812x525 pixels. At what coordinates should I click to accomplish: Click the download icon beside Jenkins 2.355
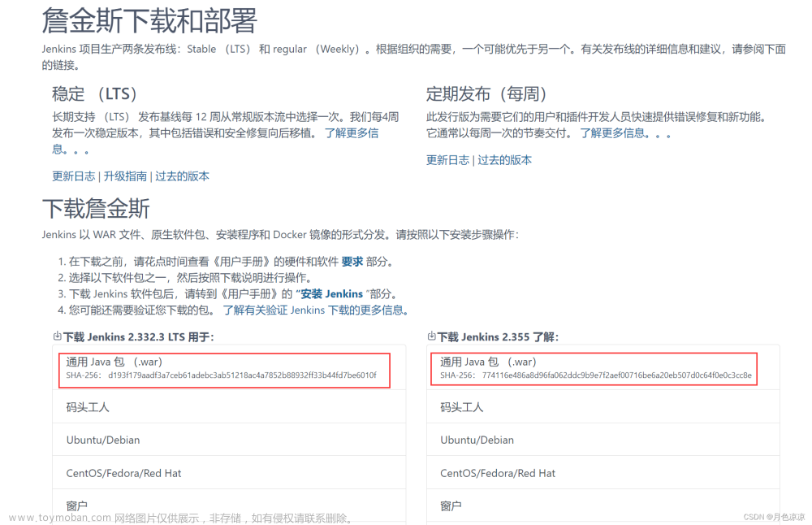(x=431, y=336)
